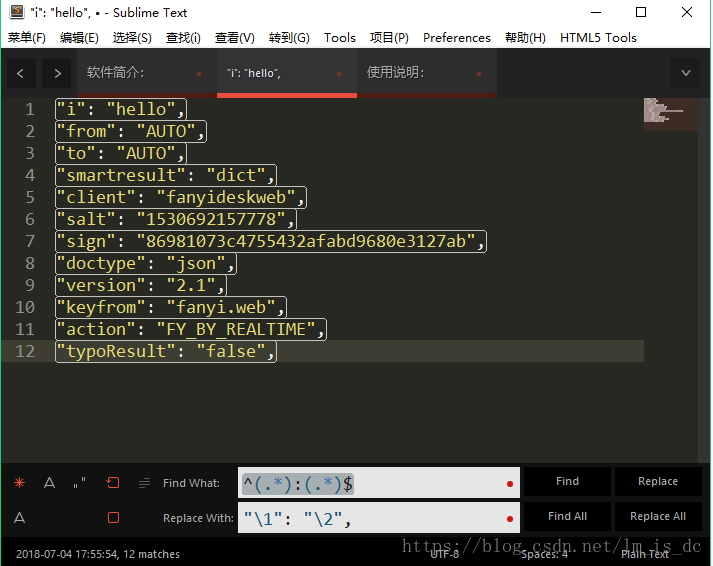
Task: Open 选择(S) menu
Action: click(x=132, y=37)
